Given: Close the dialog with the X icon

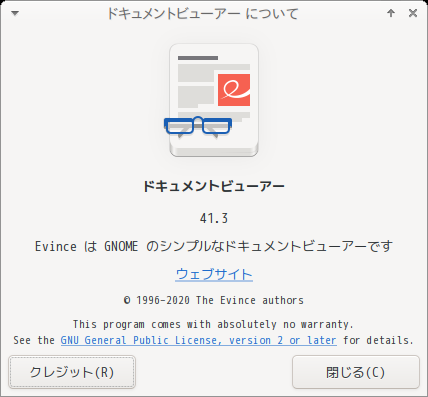Looking at the screenshot, I should click(x=413, y=13).
